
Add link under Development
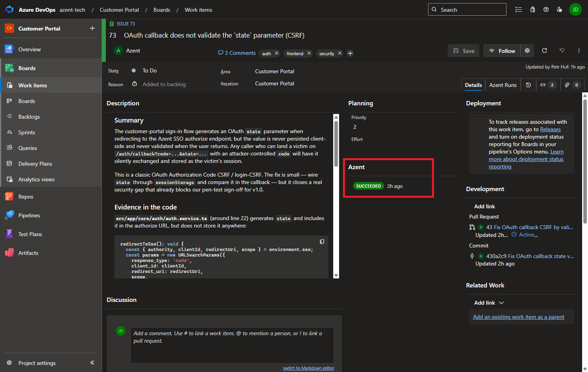(485, 206)
